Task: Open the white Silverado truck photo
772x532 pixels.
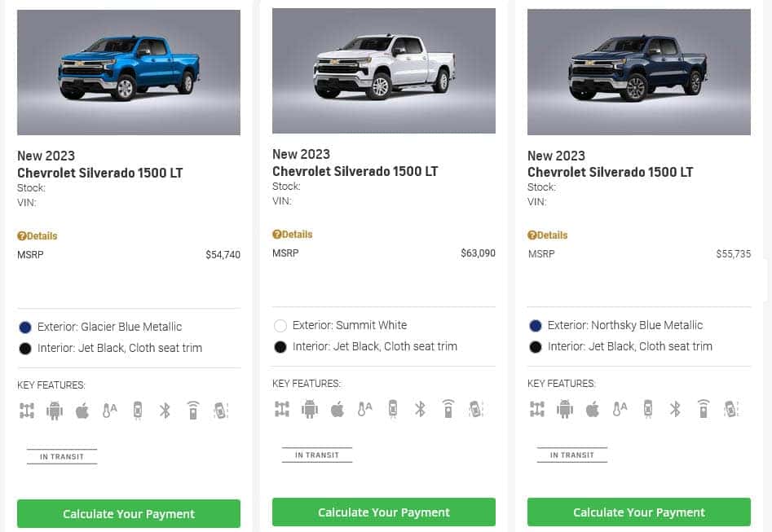Action: (384, 71)
